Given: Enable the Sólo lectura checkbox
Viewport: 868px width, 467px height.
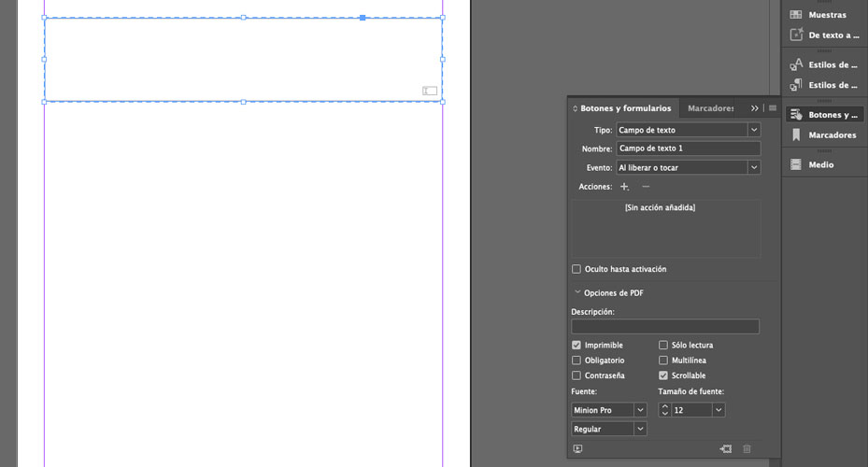Looking at the screenshot, I should click(663, 346).
